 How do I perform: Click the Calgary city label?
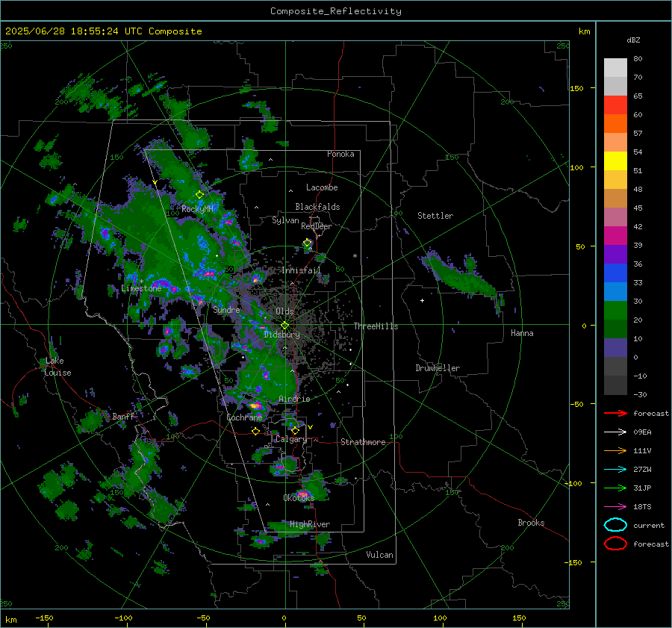[291, 439]
